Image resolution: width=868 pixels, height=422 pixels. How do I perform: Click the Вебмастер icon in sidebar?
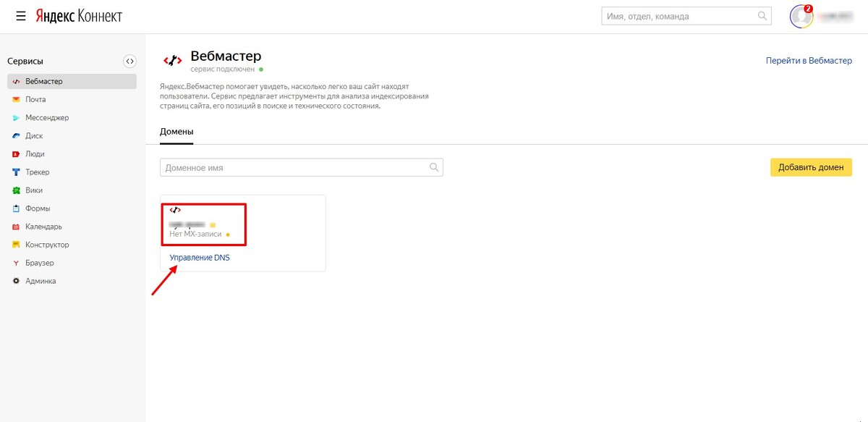pos(16,82)
